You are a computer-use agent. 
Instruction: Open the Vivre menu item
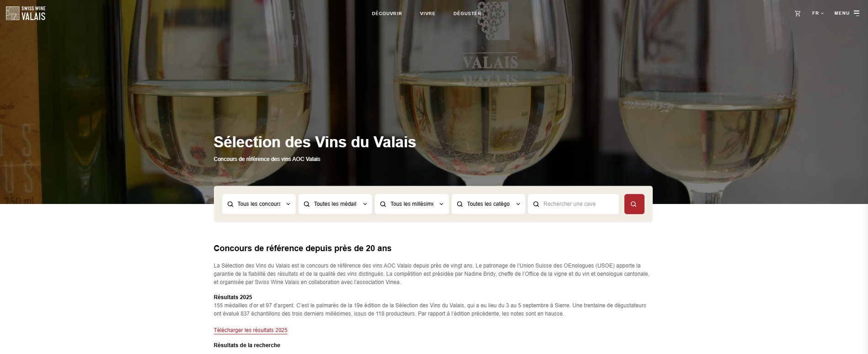click(428, 13)
